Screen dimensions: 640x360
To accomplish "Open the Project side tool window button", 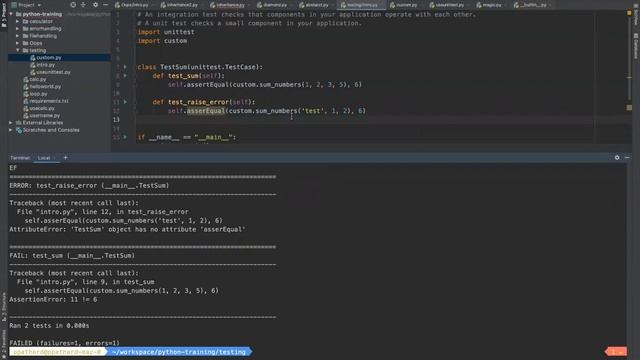I will (x=4, y=16).
